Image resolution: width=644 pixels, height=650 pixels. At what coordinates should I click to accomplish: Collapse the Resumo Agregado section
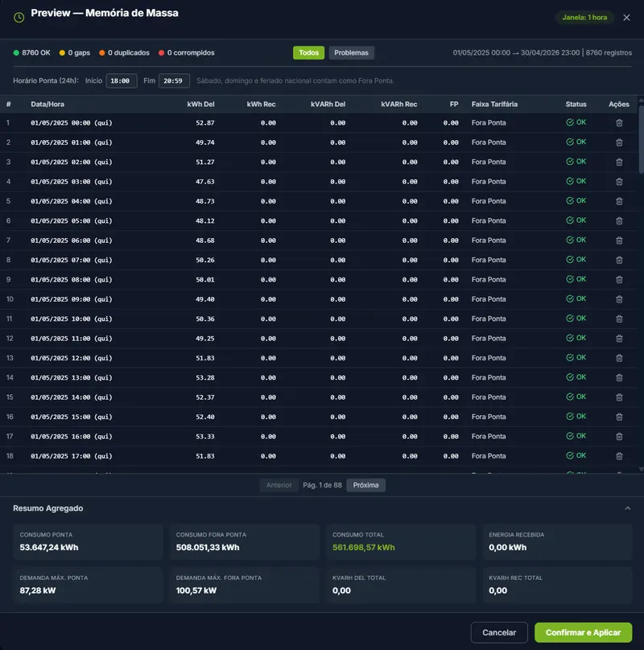pos(627,508)
